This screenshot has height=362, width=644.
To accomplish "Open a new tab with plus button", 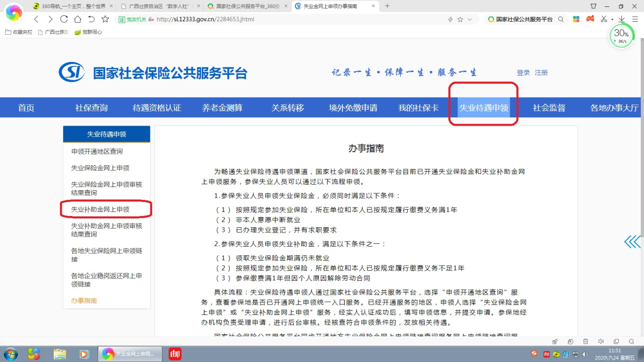I will coord(387,6).
